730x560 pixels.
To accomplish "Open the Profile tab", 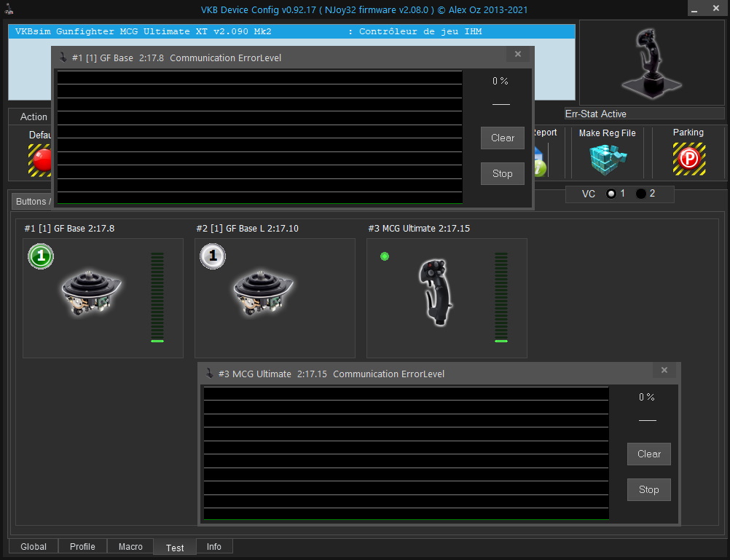I will [x=82, y=546].
